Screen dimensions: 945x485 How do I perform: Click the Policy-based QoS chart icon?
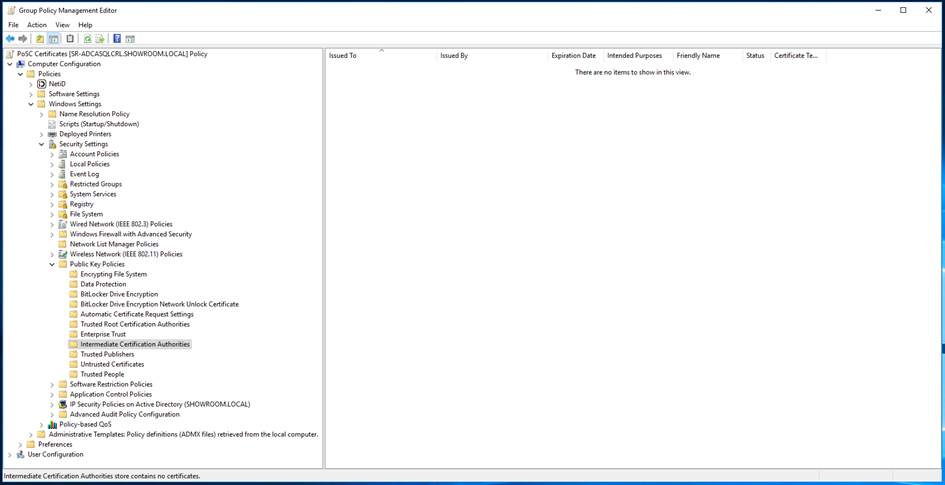point(52,424)
